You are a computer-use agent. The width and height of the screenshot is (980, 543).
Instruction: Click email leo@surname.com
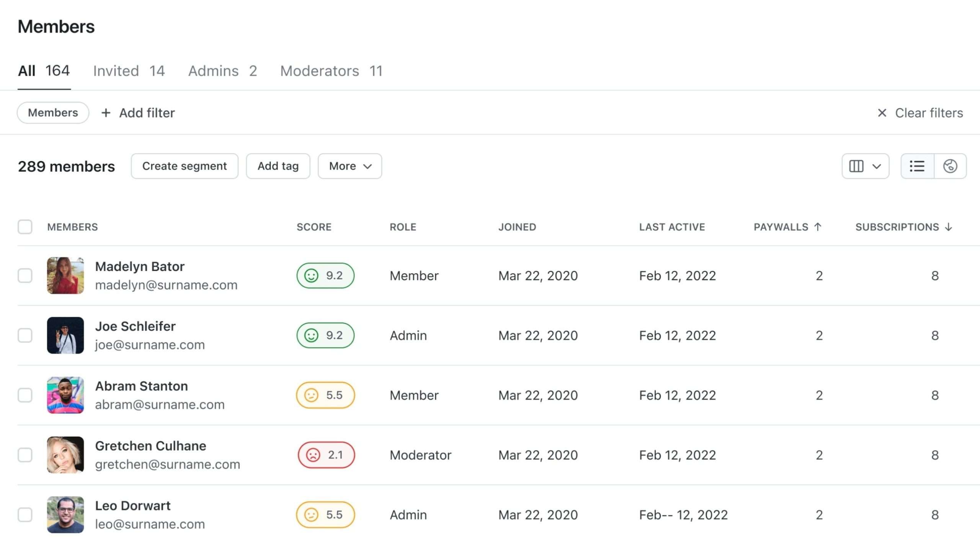tap(150, 524)
